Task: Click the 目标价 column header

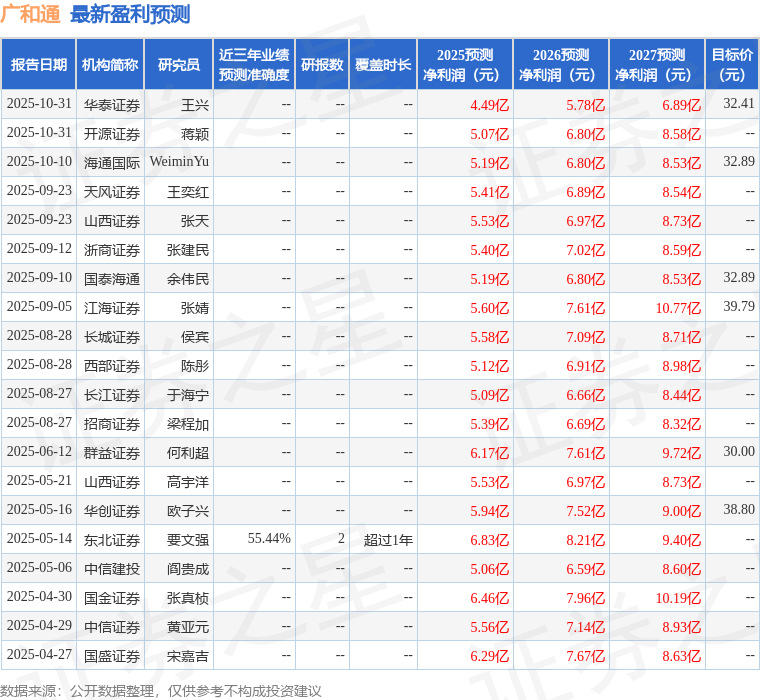Action: [x=732, y=64]
